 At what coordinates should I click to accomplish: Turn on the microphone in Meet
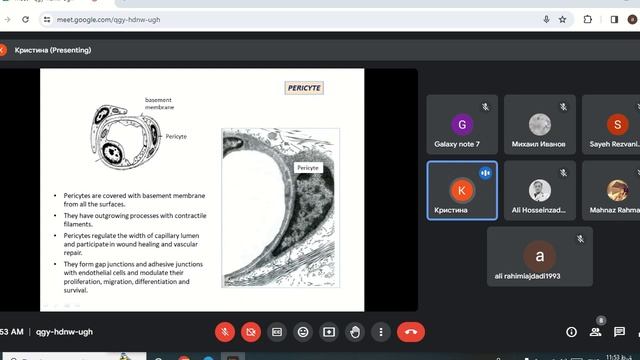point(225,332)
